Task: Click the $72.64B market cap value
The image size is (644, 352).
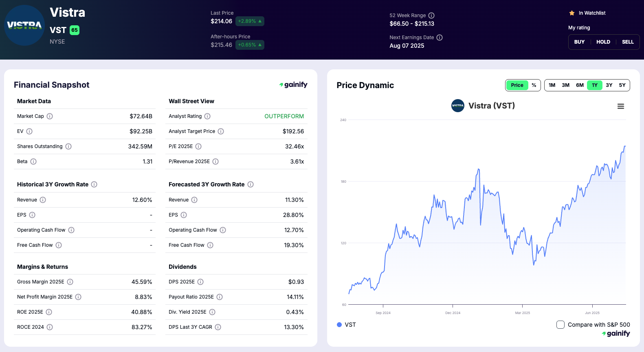Action: [x=141, y=116]
